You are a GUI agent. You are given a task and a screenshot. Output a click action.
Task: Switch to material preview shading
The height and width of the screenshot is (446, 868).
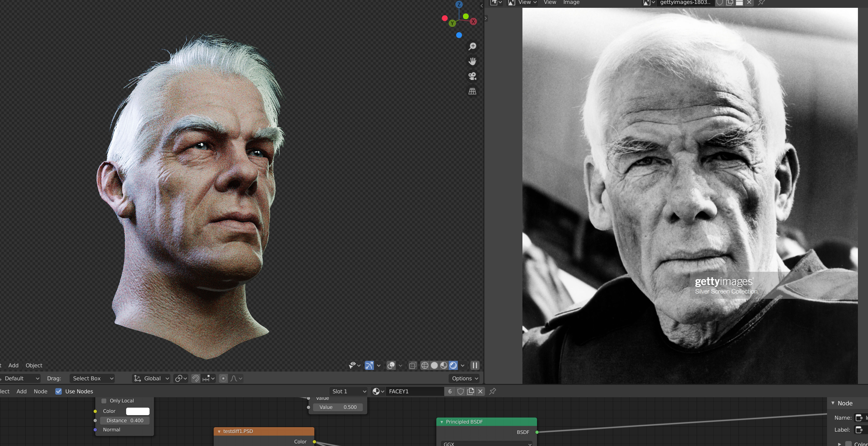444,365
